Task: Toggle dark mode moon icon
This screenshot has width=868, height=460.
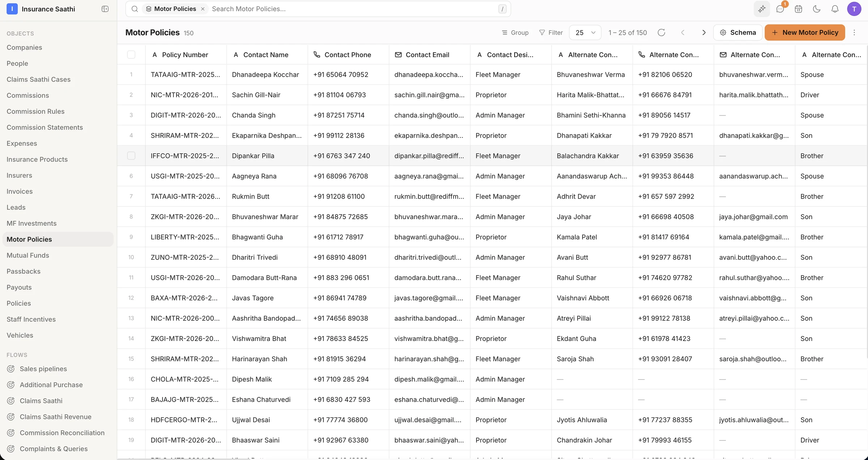Action: [x=816, y=9]
